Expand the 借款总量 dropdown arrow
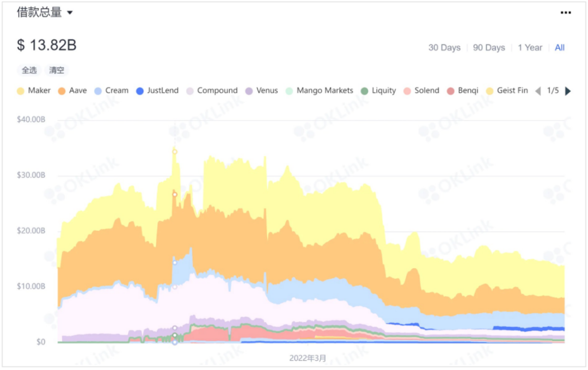 point(70,13)
